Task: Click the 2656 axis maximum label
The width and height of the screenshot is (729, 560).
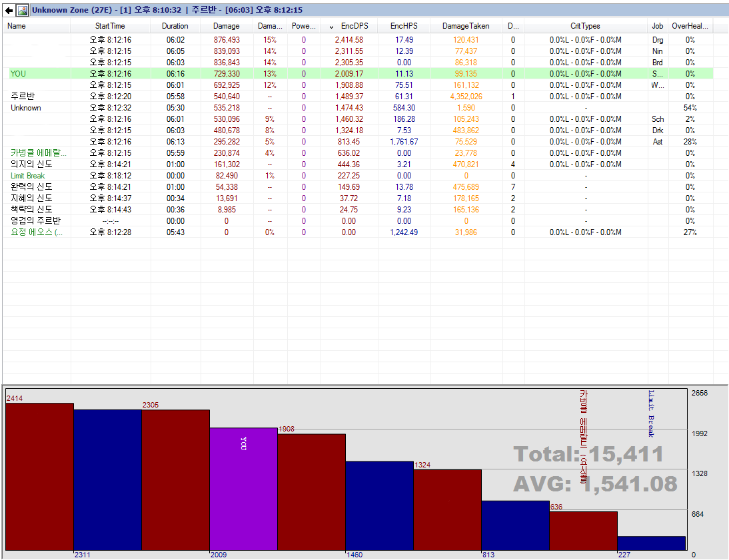Action: [x=699, y=393]
